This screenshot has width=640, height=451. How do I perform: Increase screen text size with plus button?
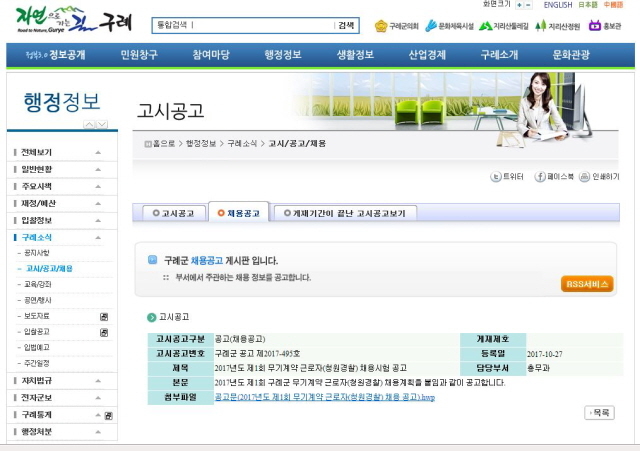[518, 5]
